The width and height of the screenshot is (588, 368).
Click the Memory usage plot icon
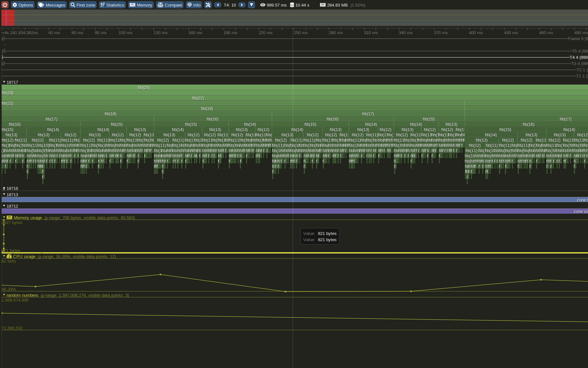[10, 218]
